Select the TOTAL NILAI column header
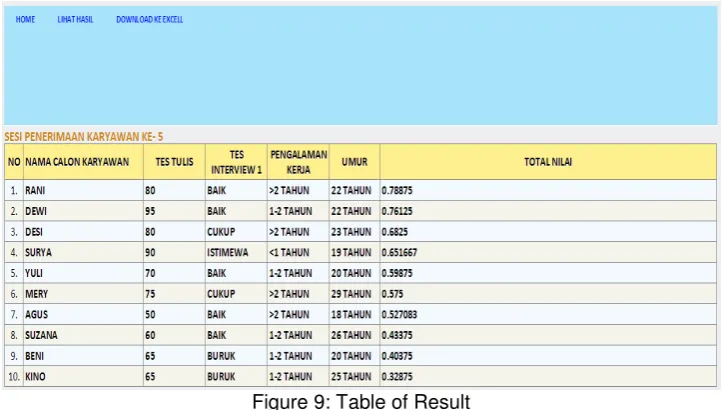 click(x=548, y=162)
